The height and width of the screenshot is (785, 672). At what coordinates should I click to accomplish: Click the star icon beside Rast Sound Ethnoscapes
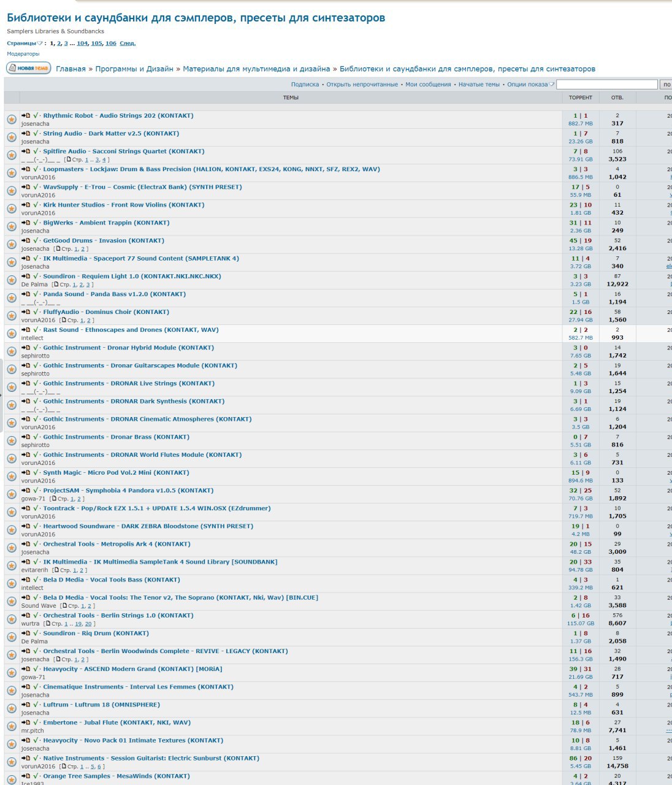pos(12,334)
